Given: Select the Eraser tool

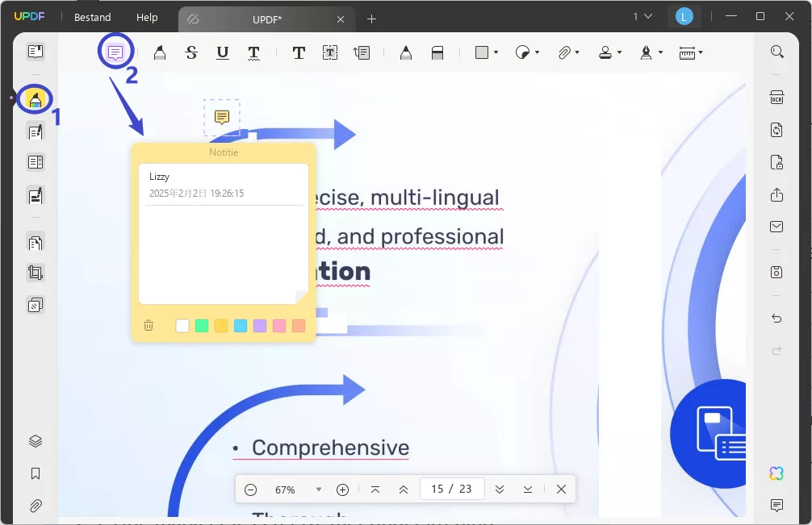Looking at the screenshot, I should 437,52.
